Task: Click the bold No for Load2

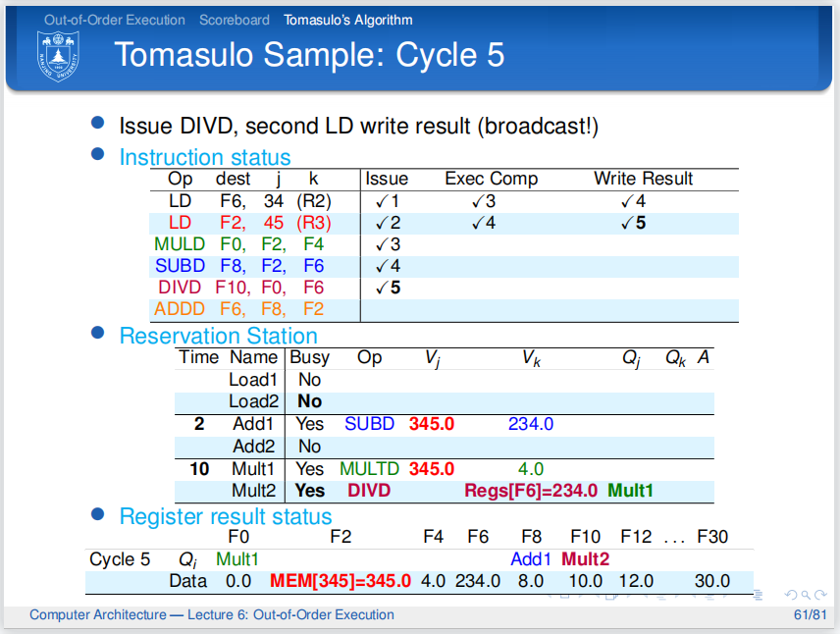Action: click(310, 401)
